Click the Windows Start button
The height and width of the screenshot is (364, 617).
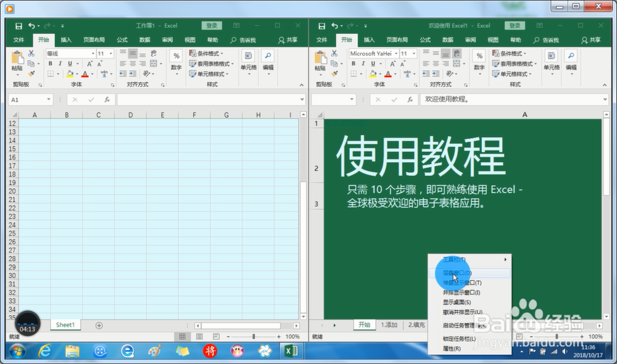pyautogui.click(x=17, y=351)
